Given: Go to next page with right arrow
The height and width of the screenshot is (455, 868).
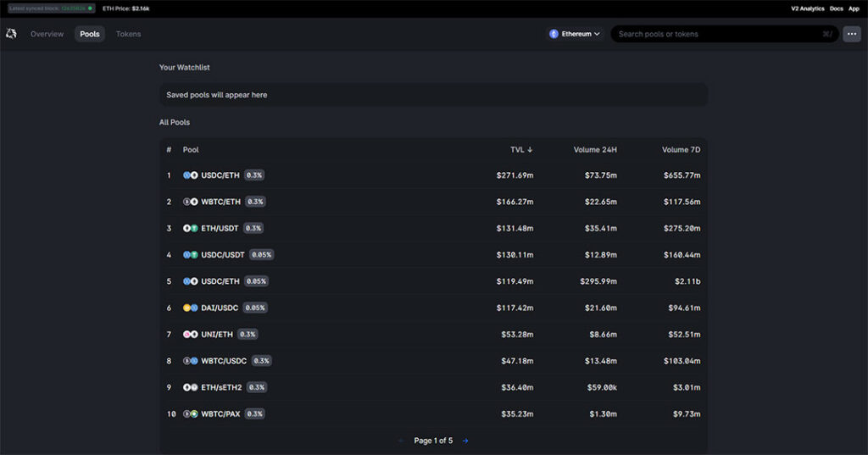Looking at the screenshot, I should (465, 441).
